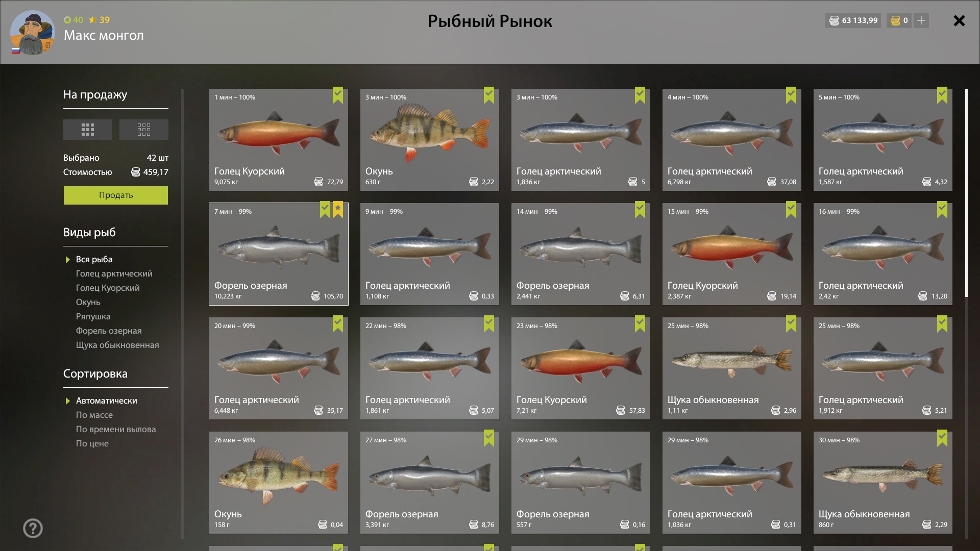980x551 pixels.
Task: Switch to large grid view icon
Action: [x=88, y=130]
